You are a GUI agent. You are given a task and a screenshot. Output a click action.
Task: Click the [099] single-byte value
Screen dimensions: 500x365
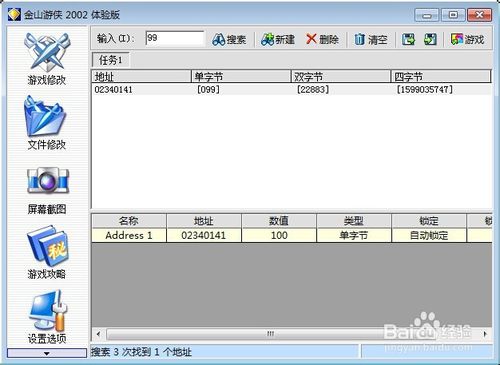click(x=208, y=90)
